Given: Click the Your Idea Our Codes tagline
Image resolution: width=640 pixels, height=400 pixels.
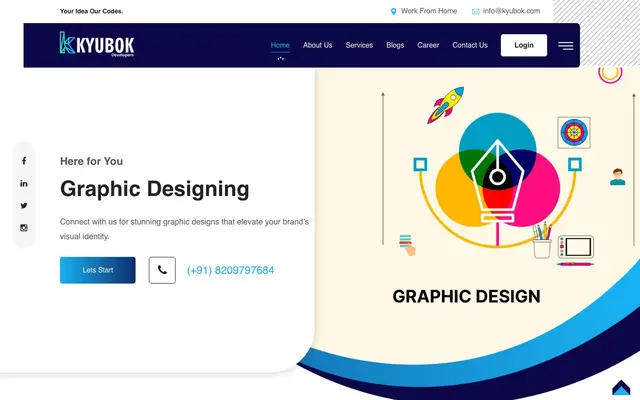Looking at the screenshot, I should click(x=91, y=11).
